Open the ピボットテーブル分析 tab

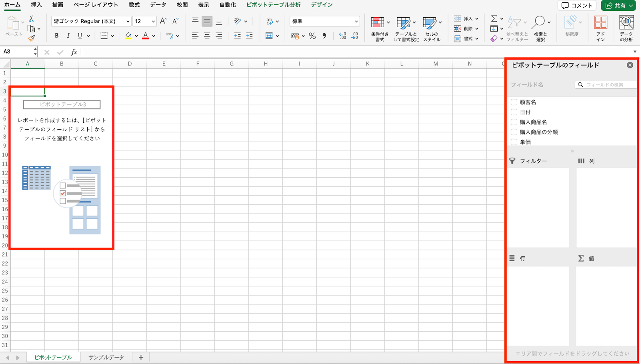pos(273,5)
